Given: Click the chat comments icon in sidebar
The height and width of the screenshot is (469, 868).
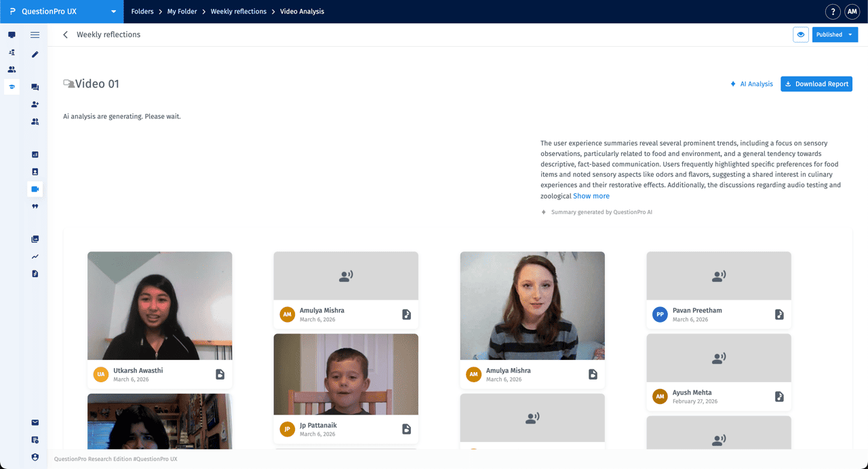Looking at the screenshot, I should point(35,87).
